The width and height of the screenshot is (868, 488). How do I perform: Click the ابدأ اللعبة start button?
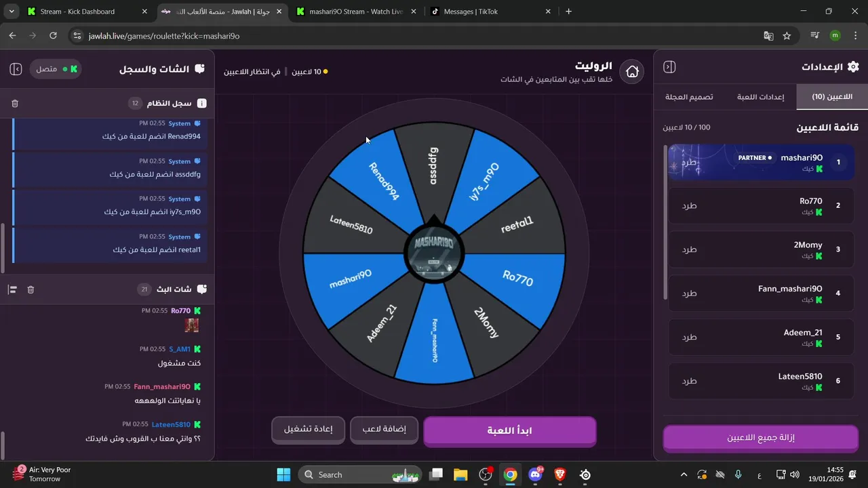point(509,431)
